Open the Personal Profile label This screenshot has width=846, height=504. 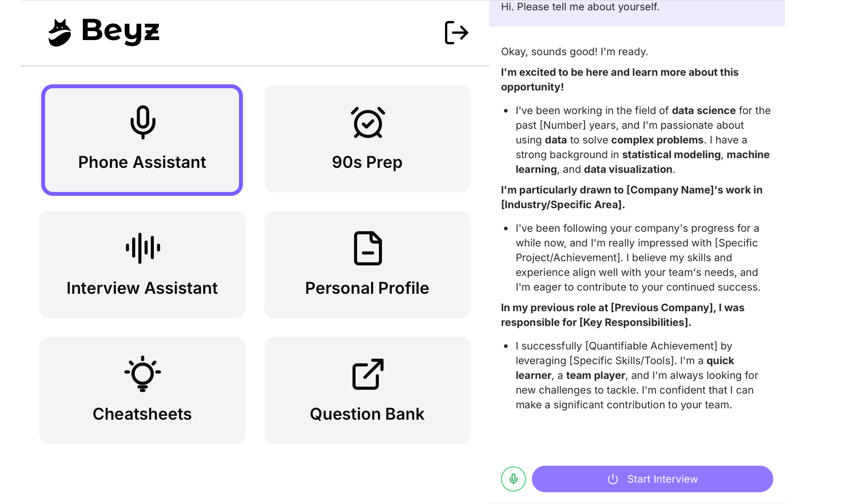367,288
